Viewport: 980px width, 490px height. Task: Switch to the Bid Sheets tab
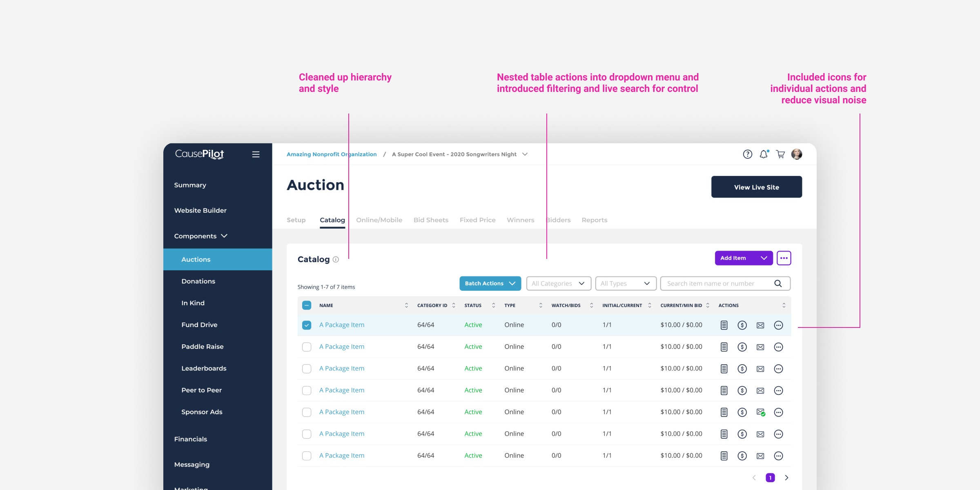point(431,220)
